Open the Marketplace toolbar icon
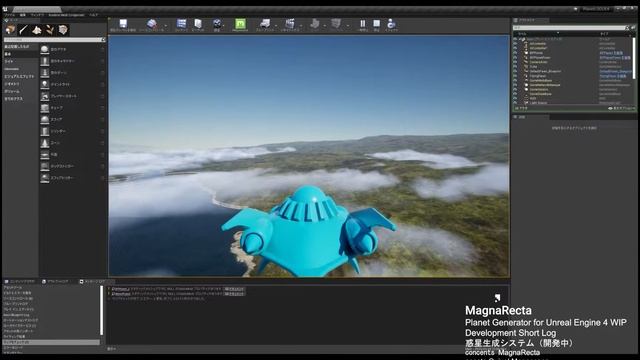This screenshot has width=640, height=360. [x=198, y=23]
